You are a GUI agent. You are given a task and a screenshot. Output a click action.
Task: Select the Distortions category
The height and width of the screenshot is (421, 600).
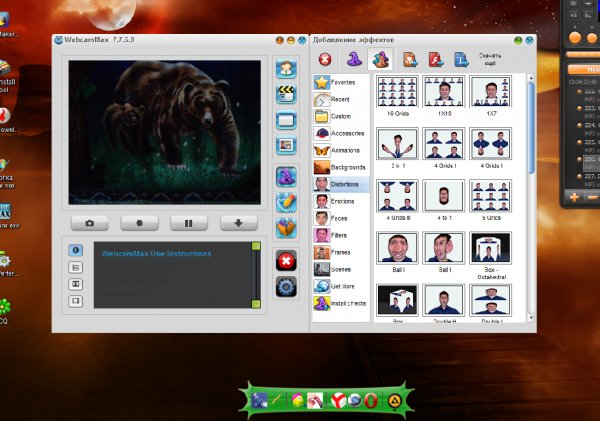click(341, 184)
